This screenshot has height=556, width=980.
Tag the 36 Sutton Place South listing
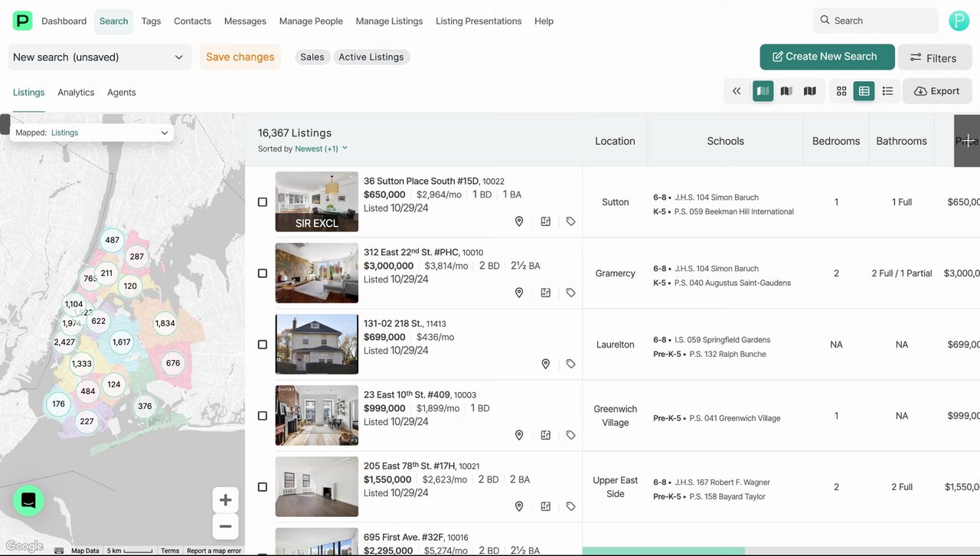[571, 221]
